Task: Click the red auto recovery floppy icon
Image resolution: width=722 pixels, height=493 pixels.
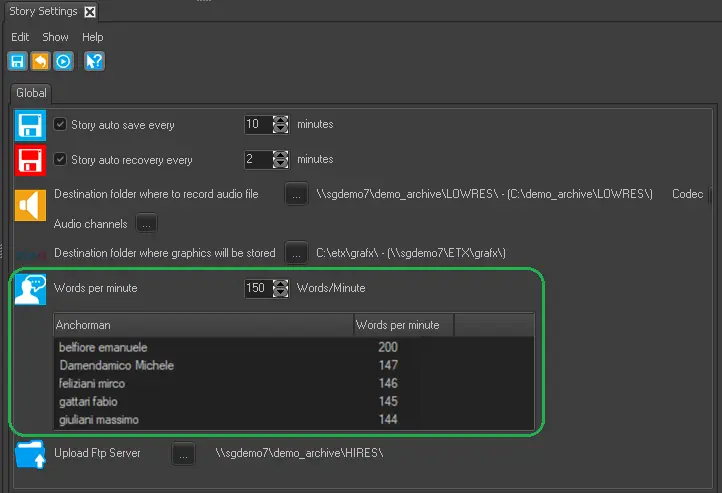Action: (30, 161)
